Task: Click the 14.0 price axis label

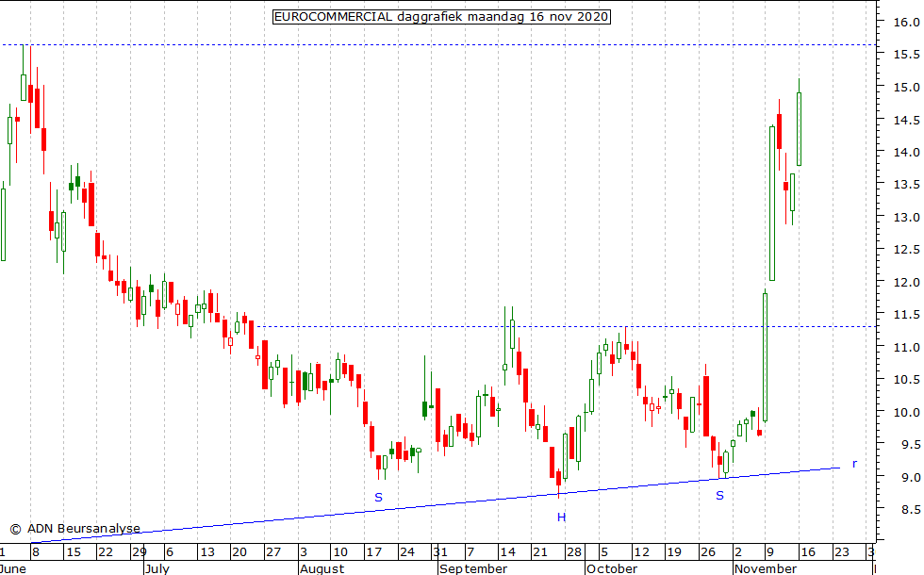Action: tap(906, 152)
